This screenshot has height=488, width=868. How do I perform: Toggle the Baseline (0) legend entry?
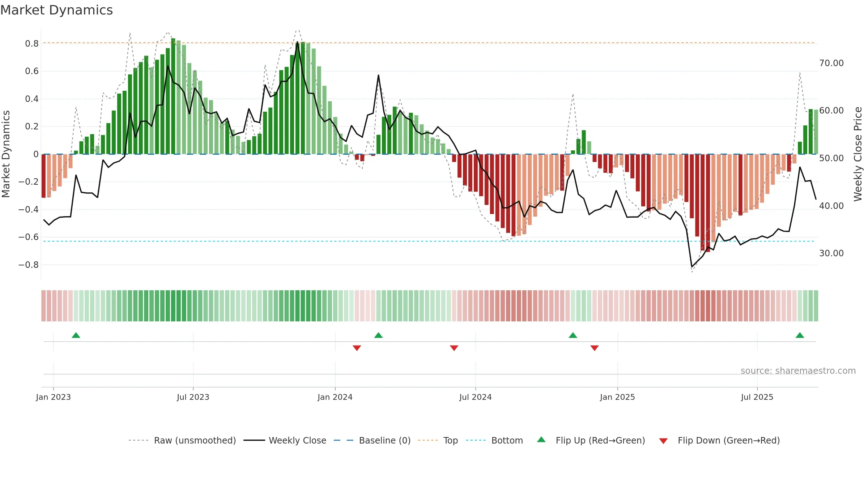372,440
